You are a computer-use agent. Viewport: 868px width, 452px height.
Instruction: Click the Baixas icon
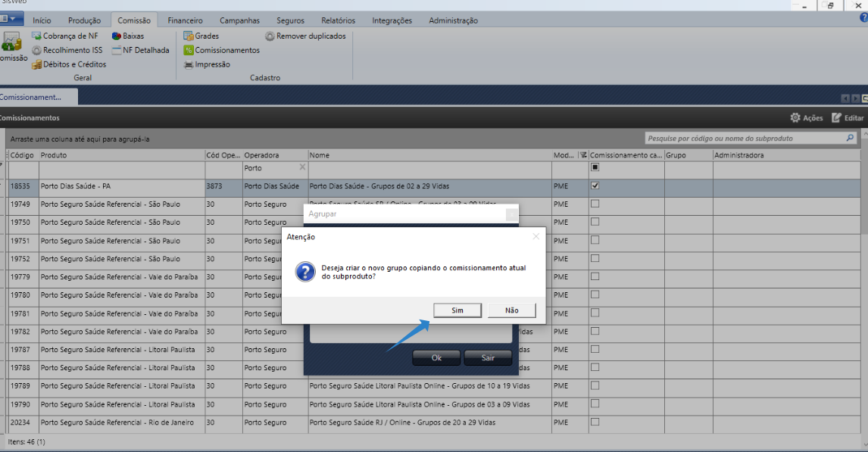point(116,36)
